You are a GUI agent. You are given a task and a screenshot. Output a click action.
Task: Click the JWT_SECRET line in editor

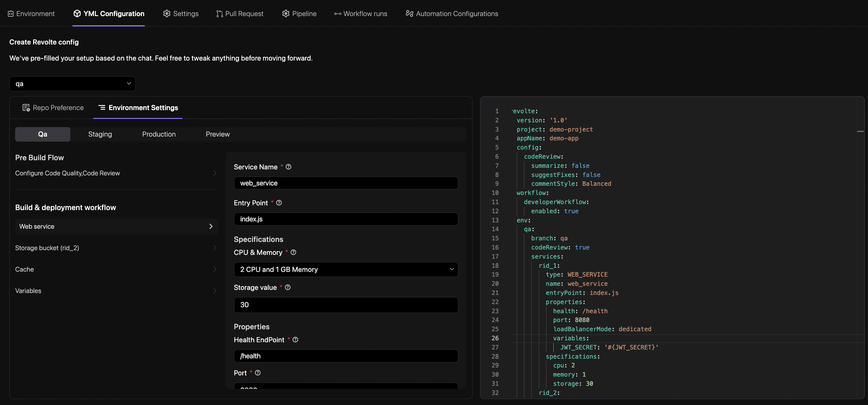[x=609, y=347]
